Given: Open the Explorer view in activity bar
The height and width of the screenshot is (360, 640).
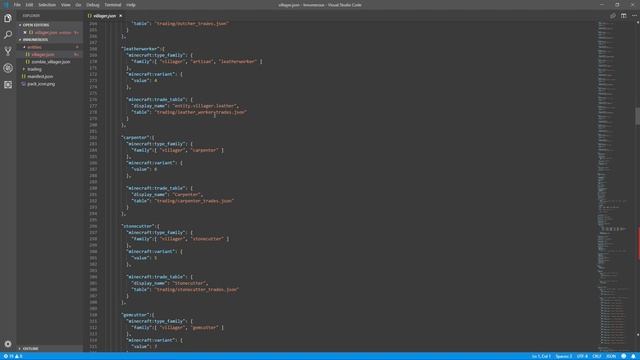Looking at the screenshot, I should click(x=8, y=18).
